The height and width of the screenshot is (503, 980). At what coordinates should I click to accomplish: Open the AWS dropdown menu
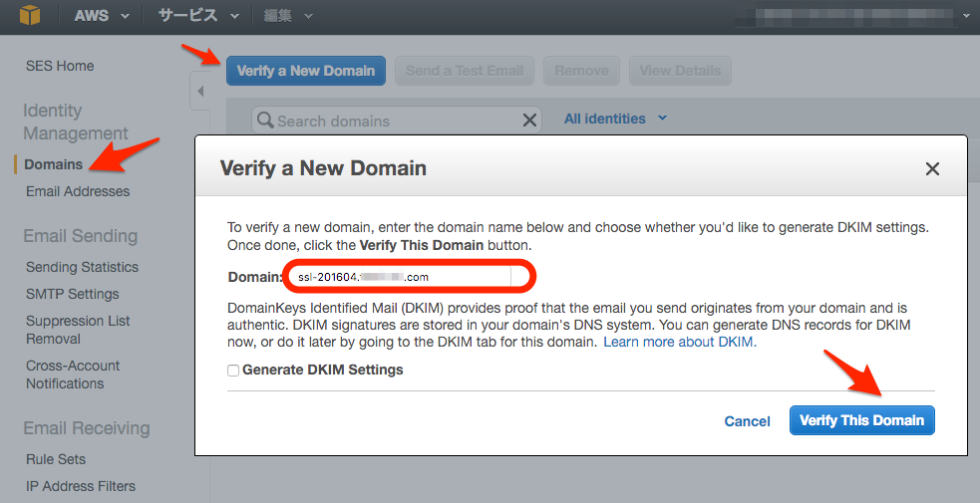102,16
